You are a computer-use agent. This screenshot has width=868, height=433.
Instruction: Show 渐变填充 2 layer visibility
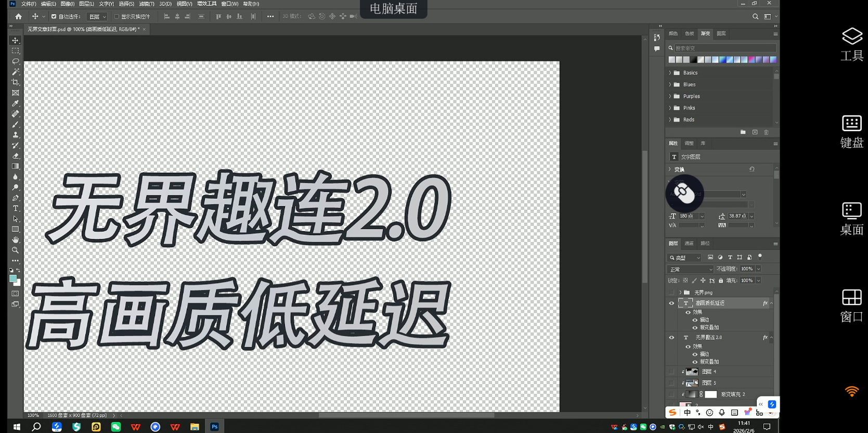pos(671,394)
